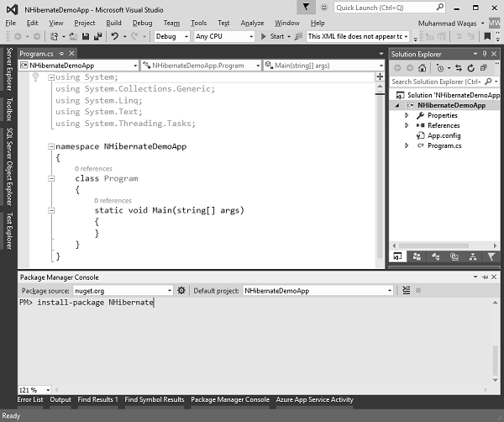Screen dimensions: 504x422
Task: Toggle auto-hide pin for Solution Explorer
Action: (x=485, y=54)
